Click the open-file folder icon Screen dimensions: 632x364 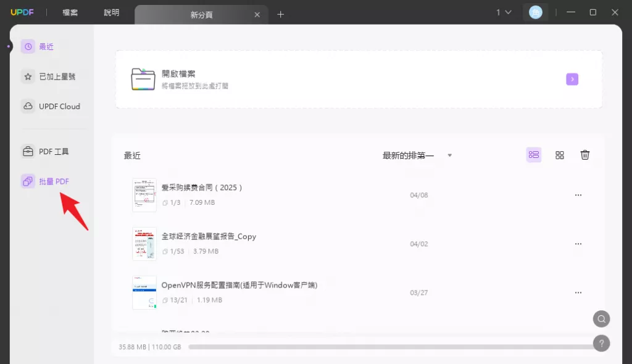point(143,79)
